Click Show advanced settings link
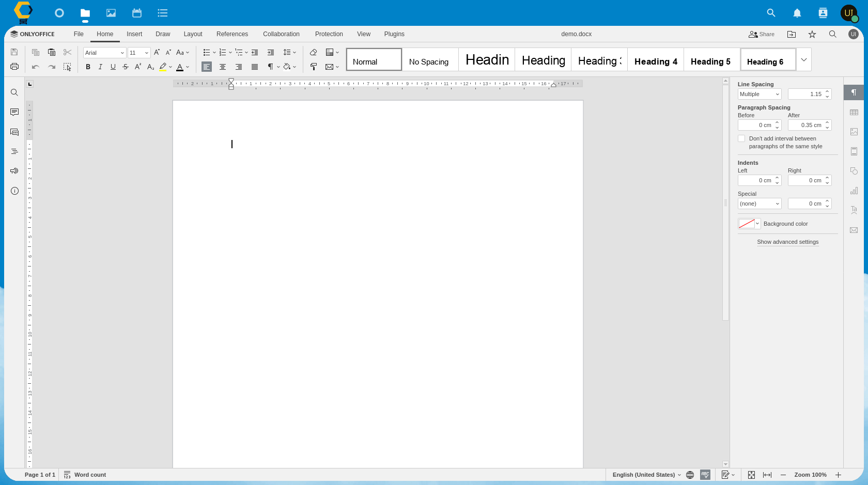The width and height of the screenshot is (868, 485). point(787,242)
